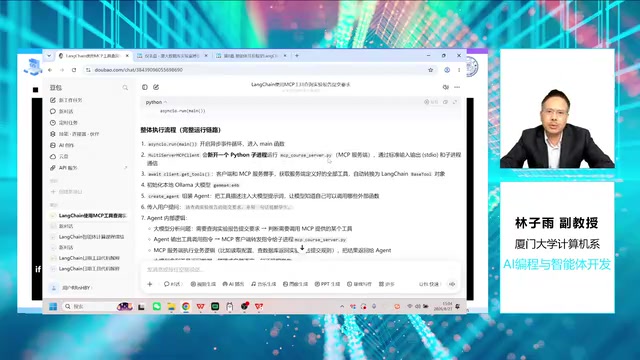Open 云盘 cloud drive in the sidebar
The height and width of the screenshot is (360, 640).
[60, 156]
